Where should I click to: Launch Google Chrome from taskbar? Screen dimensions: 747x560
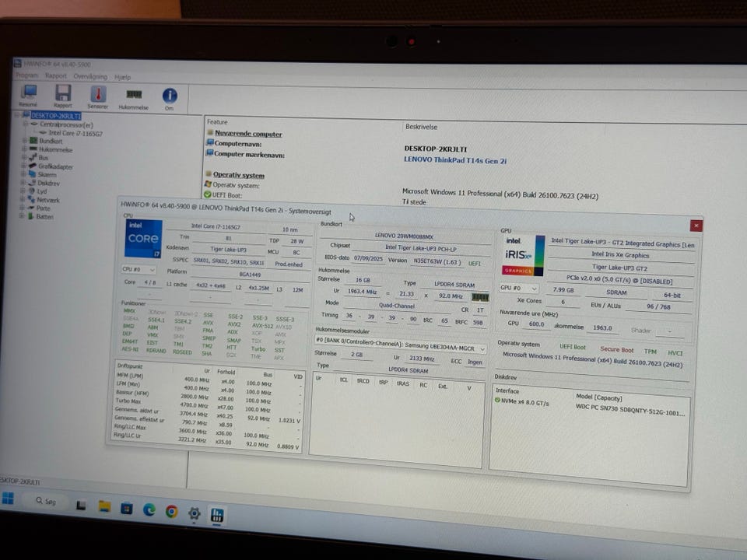point(171,512)
